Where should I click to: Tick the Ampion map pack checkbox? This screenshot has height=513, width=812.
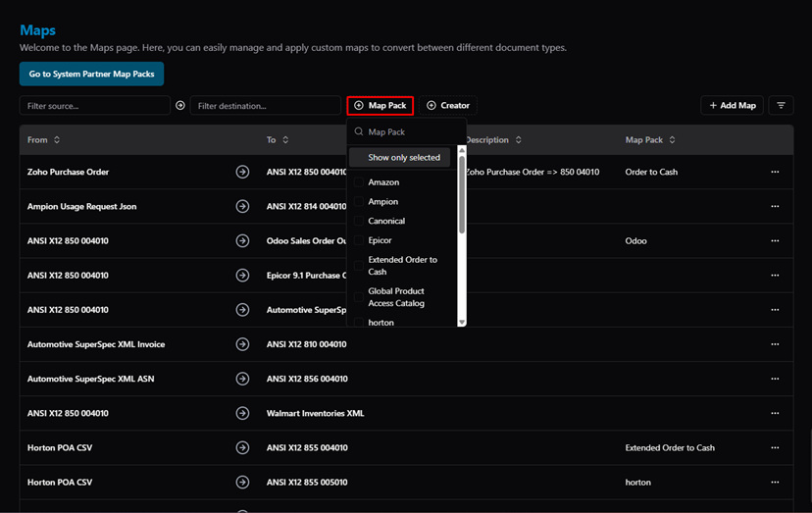[x=358, y=202]
